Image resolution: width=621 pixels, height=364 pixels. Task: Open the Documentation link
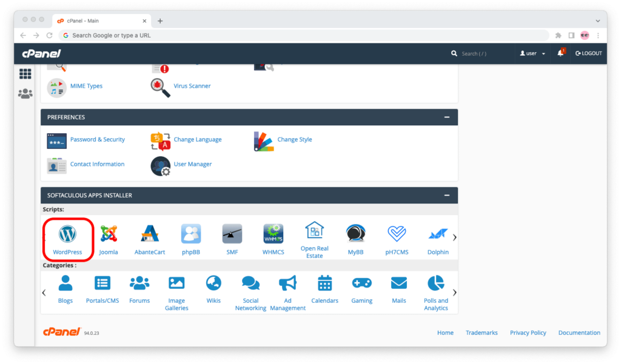tap(579, 333)
